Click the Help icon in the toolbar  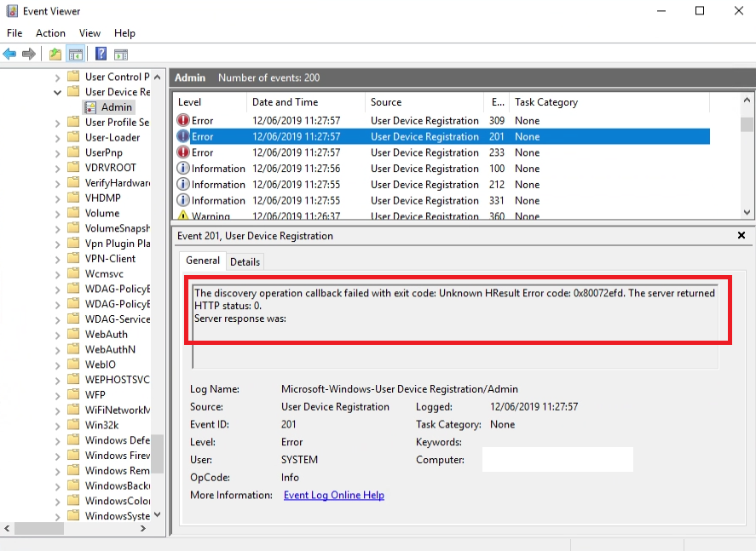(x=100, y=54)
